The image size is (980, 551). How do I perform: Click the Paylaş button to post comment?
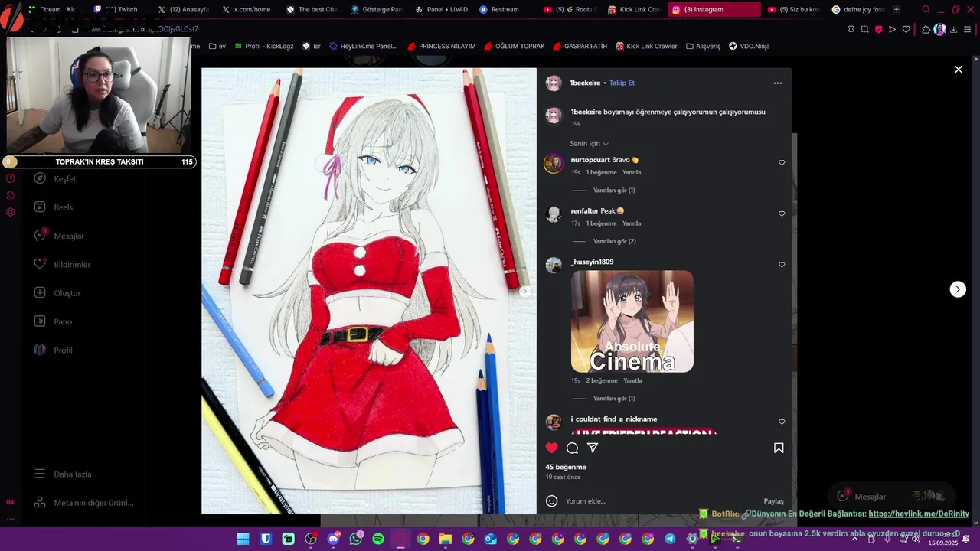[x=773, y=501]
